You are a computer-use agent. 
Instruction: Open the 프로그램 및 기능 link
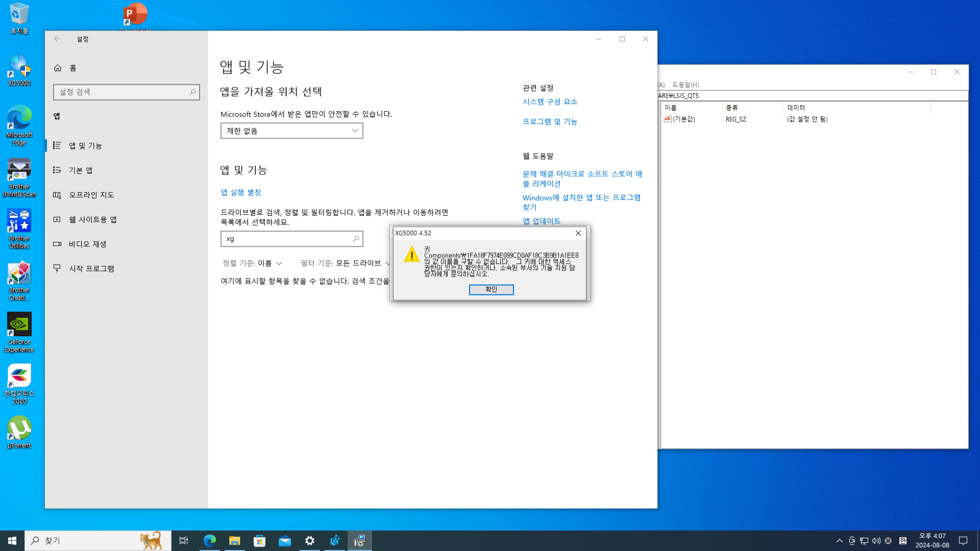click(x=550, y=121)
